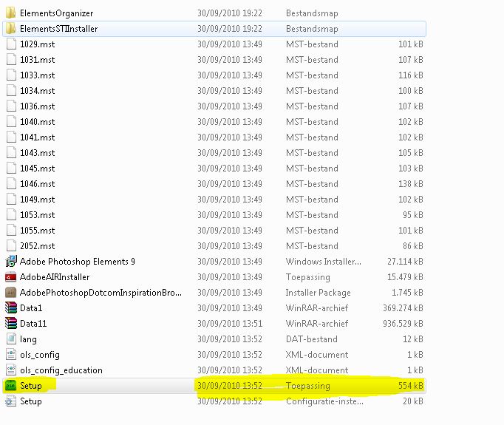
Task: Click the Configuratie-inste... type cell
Action: [324, 401]
